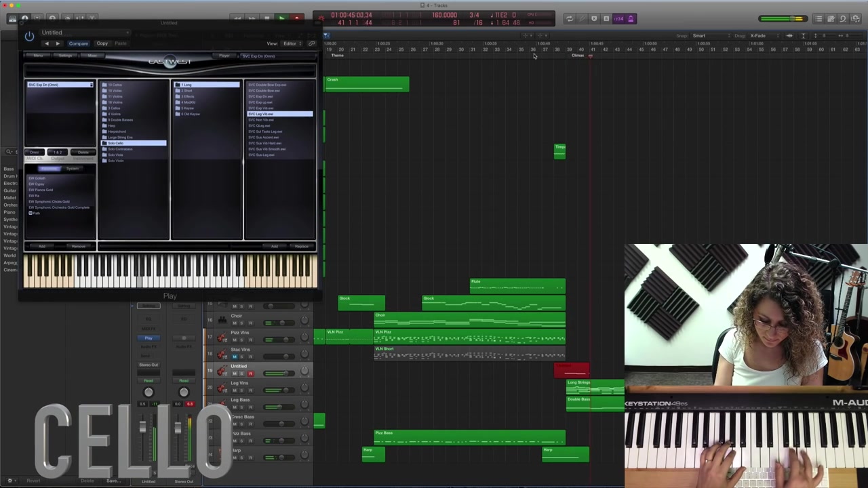Screen dimensions: 868x488
Task: Open the List Editors icon
Action: click(x=818, y=19)
